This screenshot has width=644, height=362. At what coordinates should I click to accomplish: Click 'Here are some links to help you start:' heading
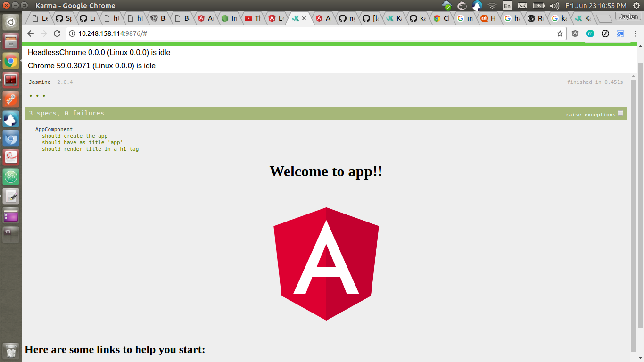click(x=115, y=350)
